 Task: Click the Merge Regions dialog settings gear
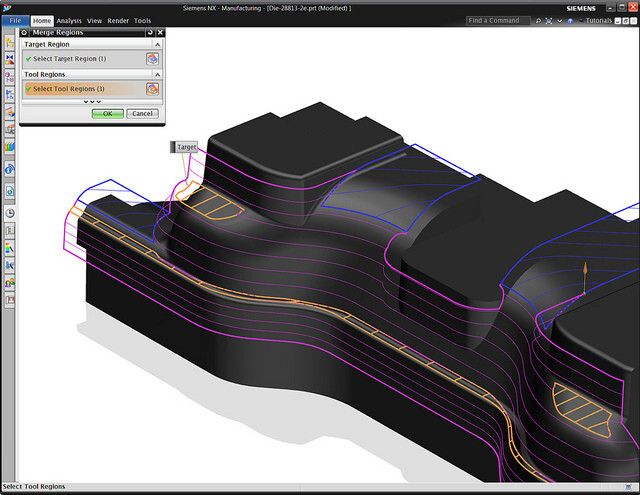pos(26,33)
